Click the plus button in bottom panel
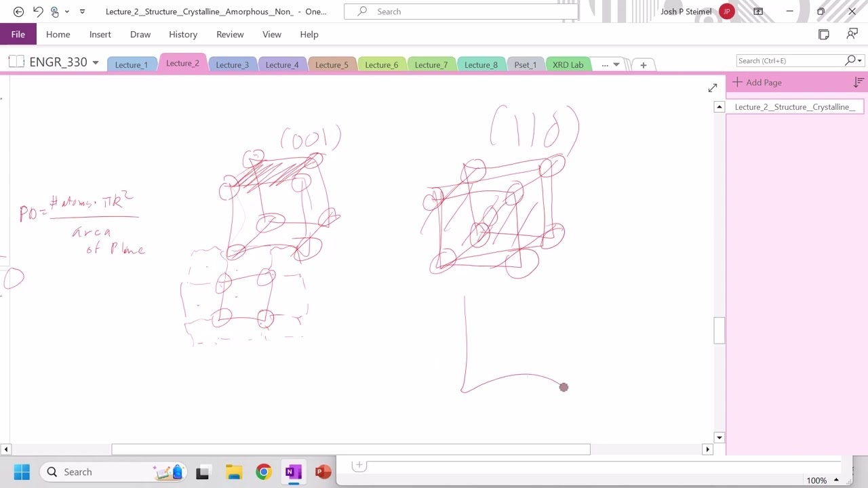Viewport: 868px width, 488px height. pos(359,465)
